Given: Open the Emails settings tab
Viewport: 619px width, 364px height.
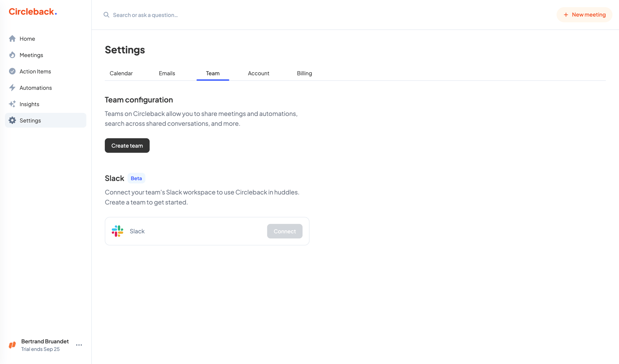Looking at the screenshot, I should [167, 73].
